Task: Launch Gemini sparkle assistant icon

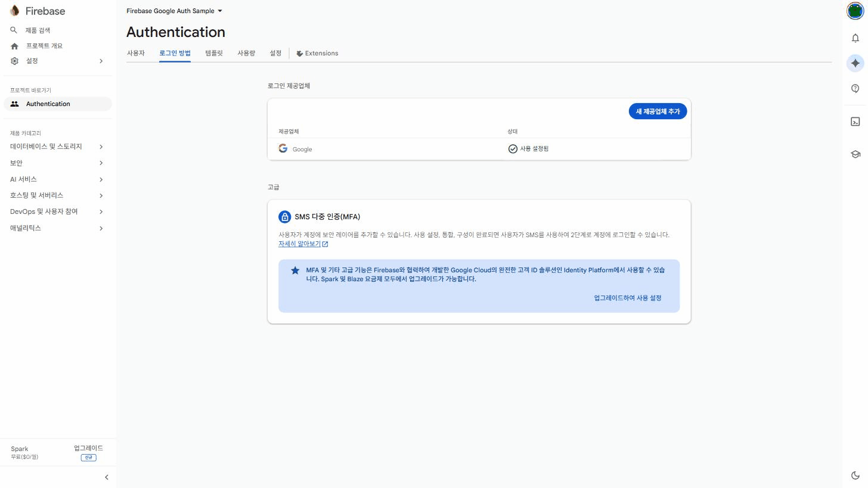Action: click(855, 63)
